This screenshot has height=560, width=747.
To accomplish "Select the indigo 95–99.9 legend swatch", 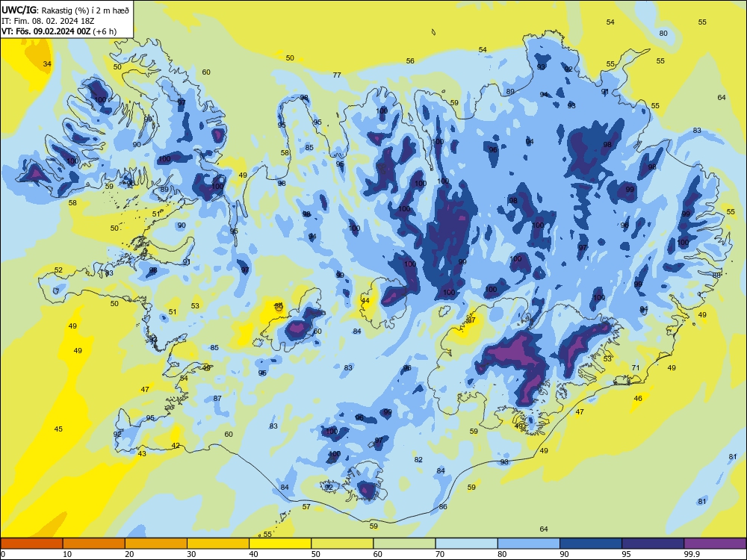I will 653,544.
